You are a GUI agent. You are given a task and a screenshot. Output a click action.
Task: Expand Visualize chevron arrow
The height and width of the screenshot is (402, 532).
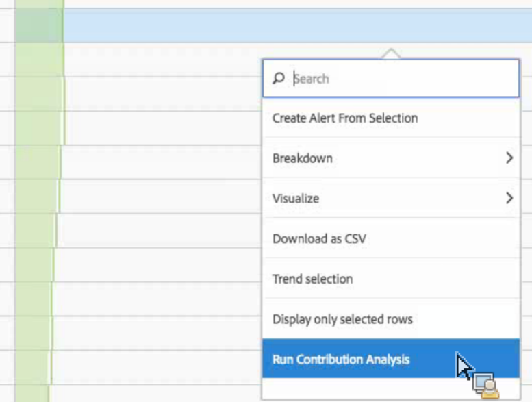pyautogui.click(x=509, y=198)
